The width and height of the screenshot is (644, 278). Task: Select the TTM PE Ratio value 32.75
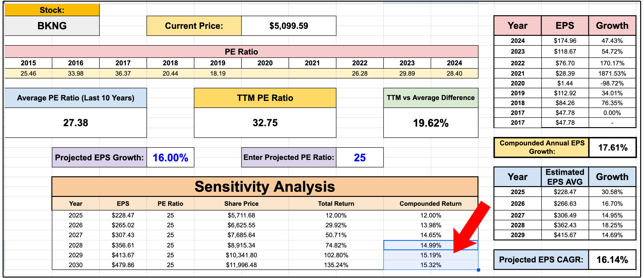click(265, 123)
